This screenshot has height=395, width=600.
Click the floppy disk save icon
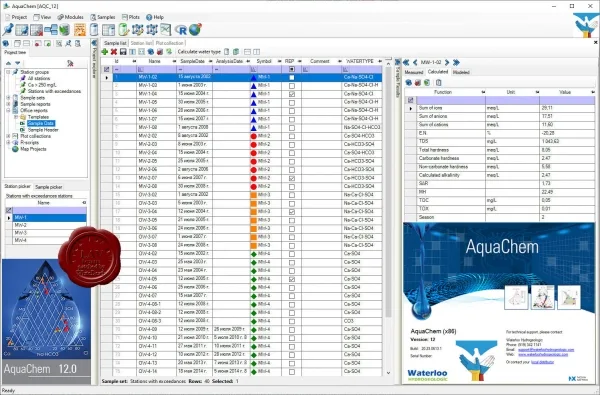(x=123, y=52)
